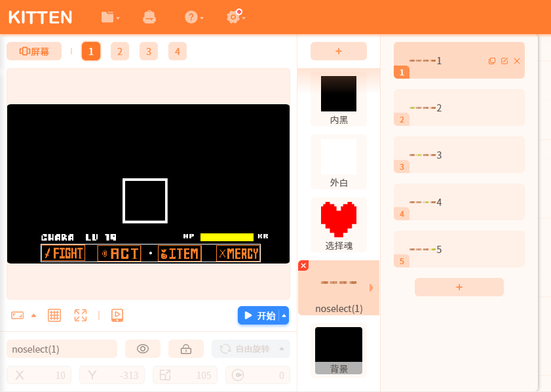Select costume 4 in the list

pyautogui.click(x=459, y=202)
